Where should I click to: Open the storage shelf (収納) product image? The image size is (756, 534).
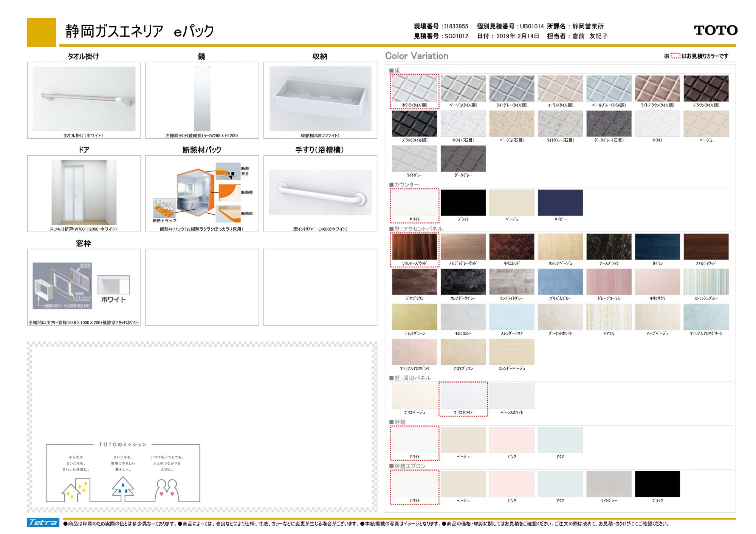[321, 99]
